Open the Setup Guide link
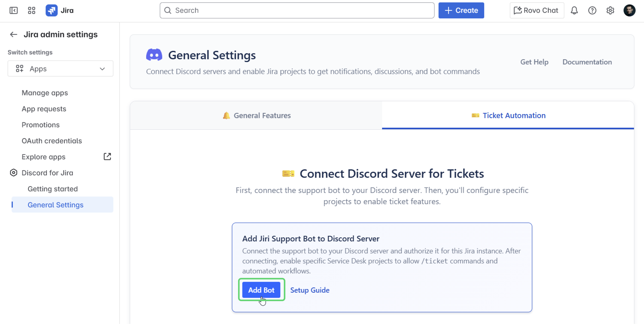Screen dimensions: 644x324 point(310,290)
